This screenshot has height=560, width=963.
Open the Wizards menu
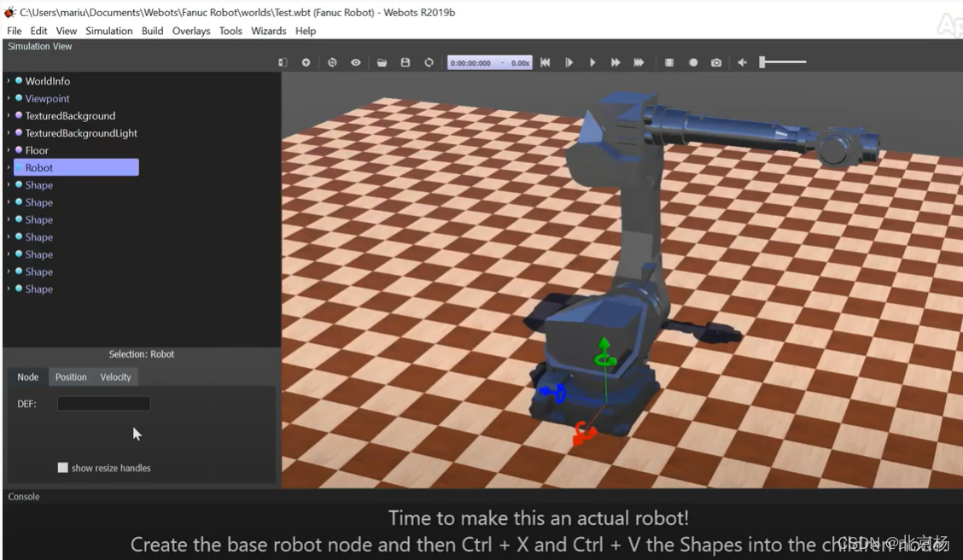point(268,31)
